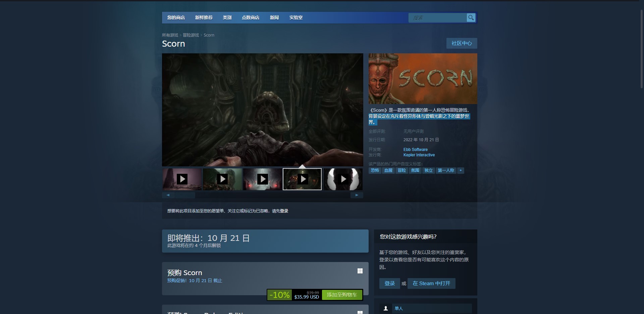Viewport: 644px width, 314px height.
Task: Open the 社区中心 community hub button
Action: [x=462, y=43]
